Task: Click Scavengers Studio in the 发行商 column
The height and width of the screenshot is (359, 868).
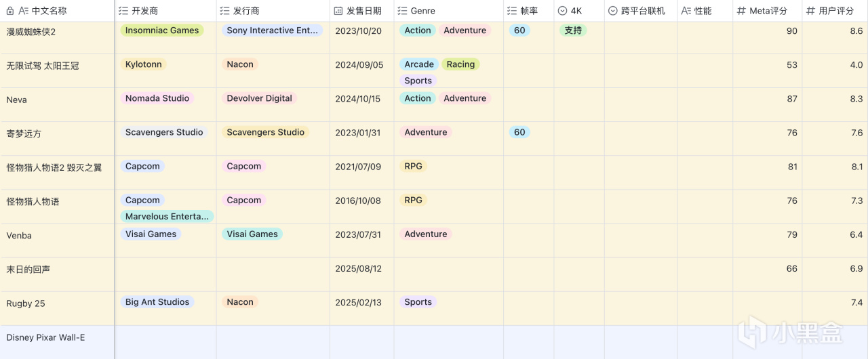Action: [266, 132]
